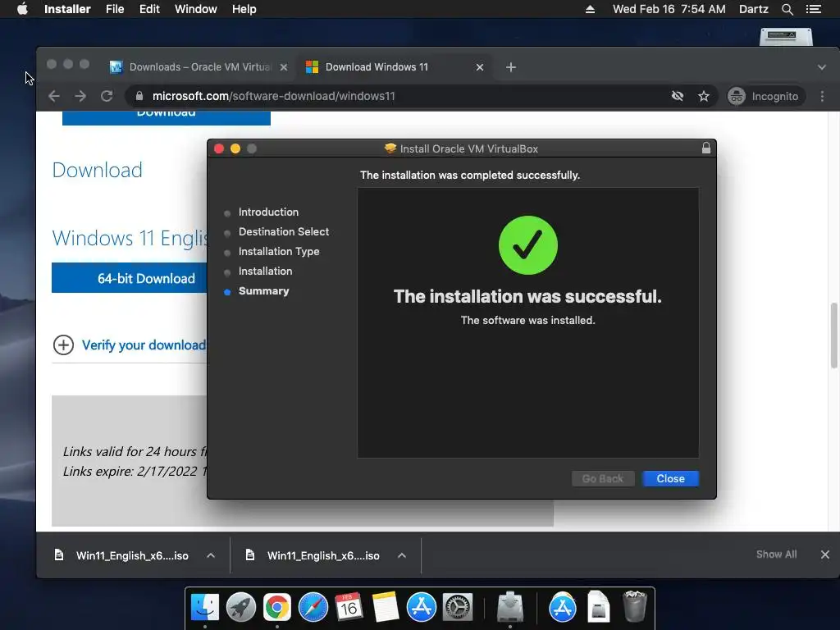Click the Chrome page vertical scrollbar
This screenshot has height=630, width=840.
833,336
